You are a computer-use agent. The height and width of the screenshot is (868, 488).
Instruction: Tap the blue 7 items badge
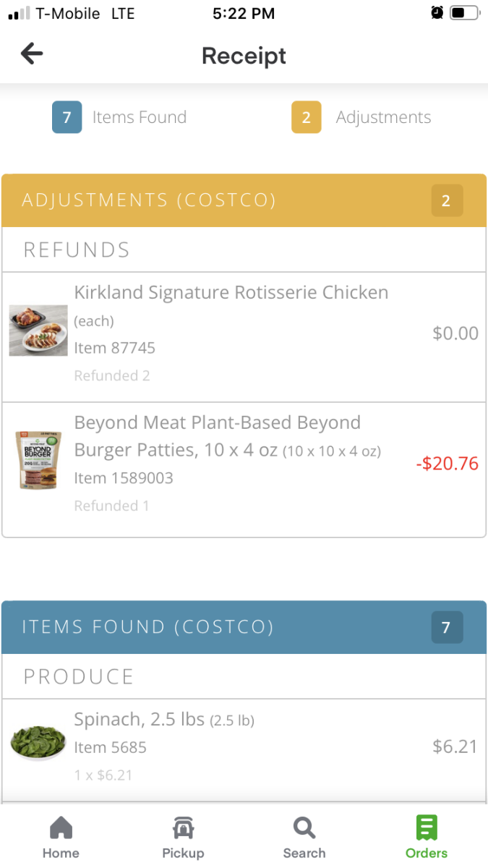click(x=67, y=117)
